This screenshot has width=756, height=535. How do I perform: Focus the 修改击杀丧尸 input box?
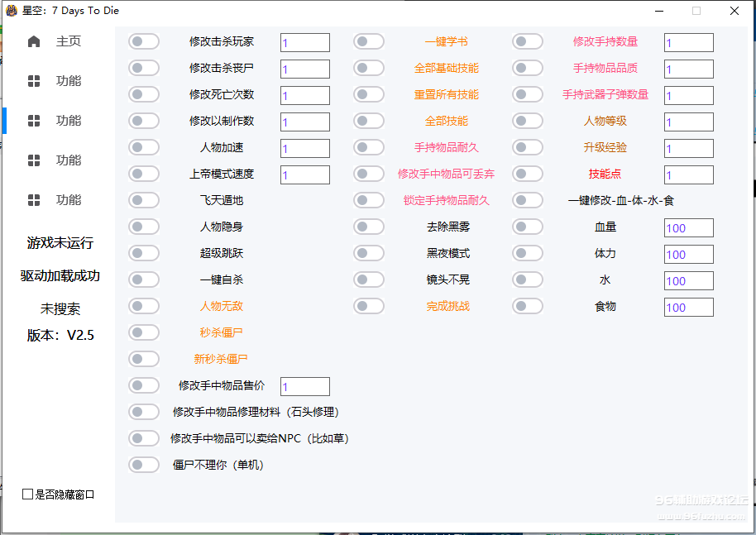[305, 69]
